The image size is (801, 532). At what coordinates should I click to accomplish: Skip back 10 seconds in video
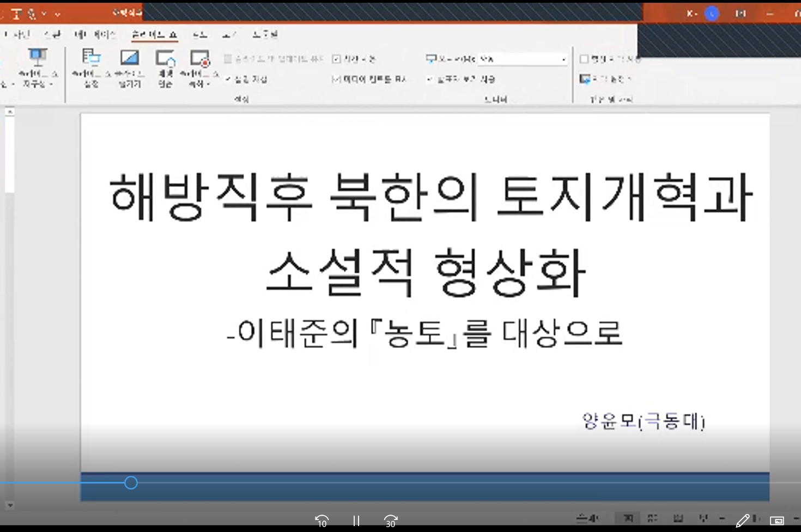(x=322, y=521)
